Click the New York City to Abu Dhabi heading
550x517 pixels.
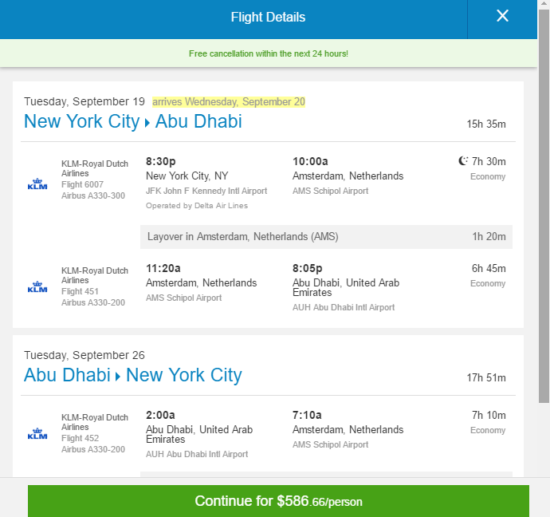click(133, 121)
